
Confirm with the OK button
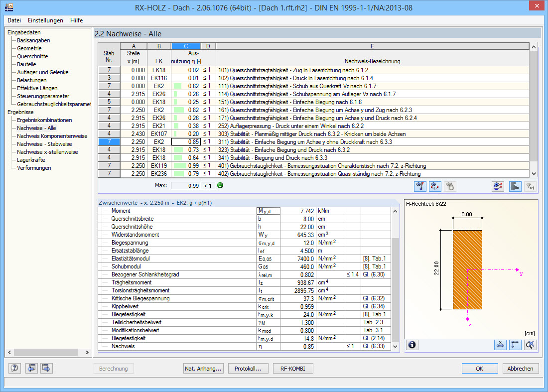click(480, 369)
